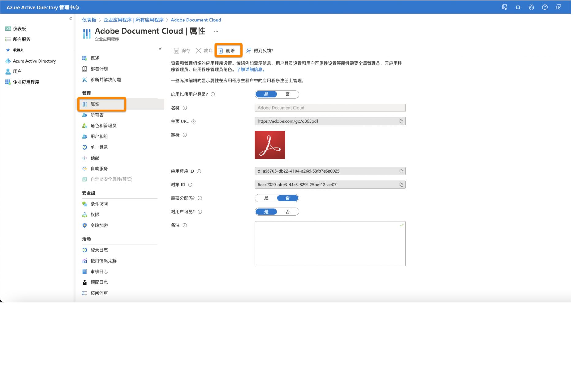
Task: Click the 保存 toolbar button
Action: (x=182, y=50)
